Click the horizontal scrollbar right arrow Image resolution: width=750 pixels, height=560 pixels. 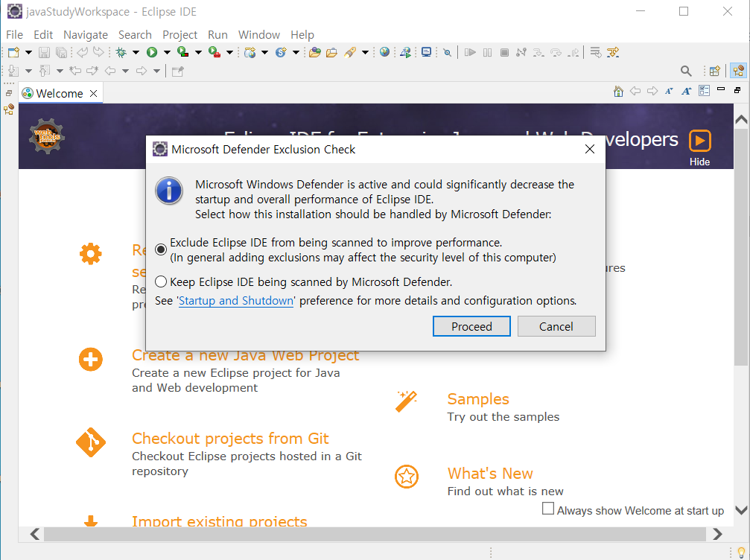[717, 534]
